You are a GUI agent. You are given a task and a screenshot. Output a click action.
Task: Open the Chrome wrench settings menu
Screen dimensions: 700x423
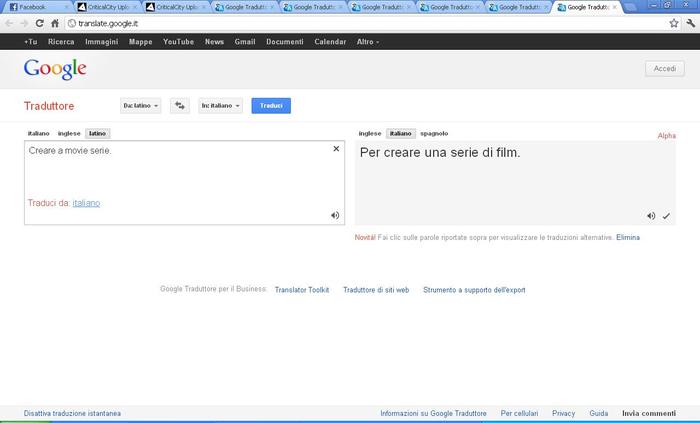click(x=691, y=23)
